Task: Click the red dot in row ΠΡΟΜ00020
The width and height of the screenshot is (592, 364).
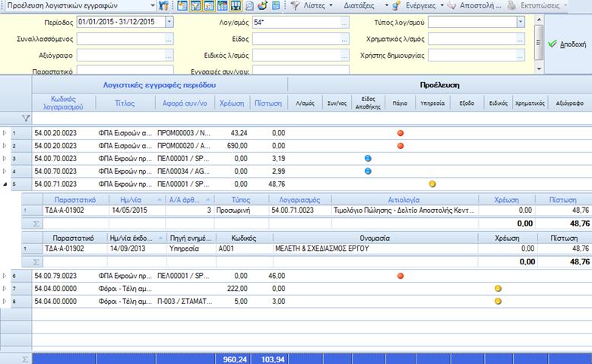Action: point(400,146)
